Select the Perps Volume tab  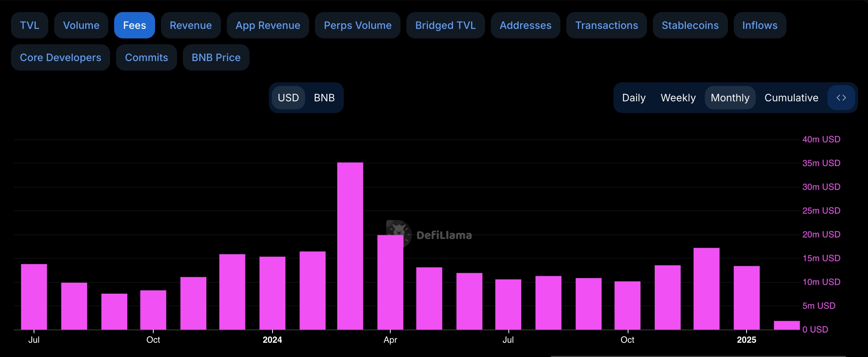[x=358, y=25]
